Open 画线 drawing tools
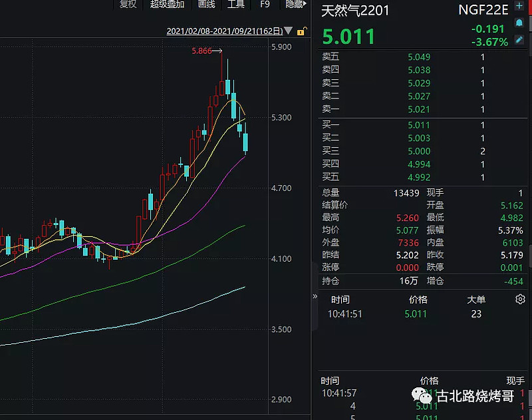 click(x=206, y=4)
